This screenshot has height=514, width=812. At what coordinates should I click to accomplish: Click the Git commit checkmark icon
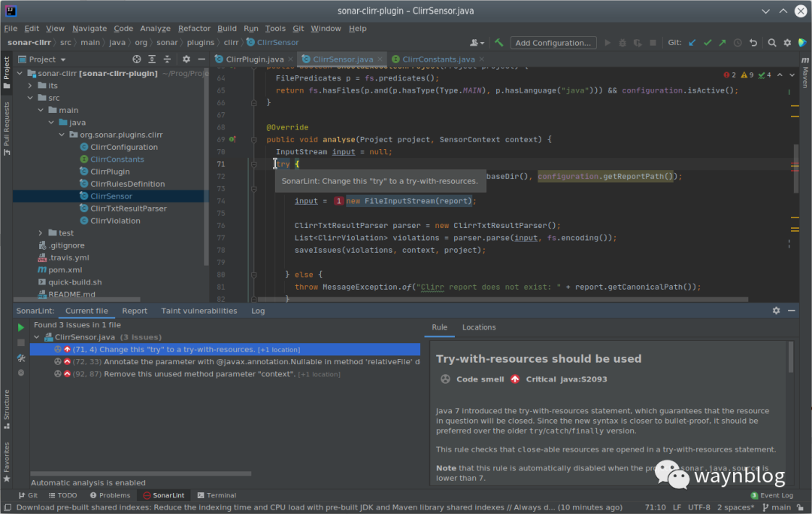(x=707, y=43)
